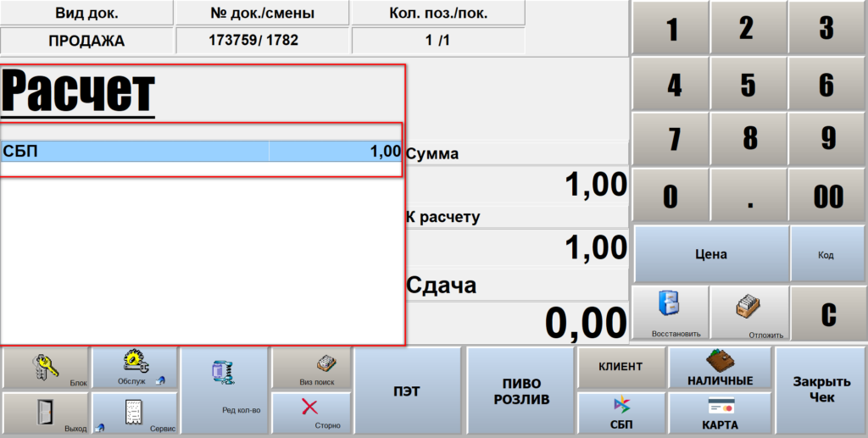868x438 pixels.
Task: Click the Блок key icon button
Action: pyautogui.click(x=46, y=368)
